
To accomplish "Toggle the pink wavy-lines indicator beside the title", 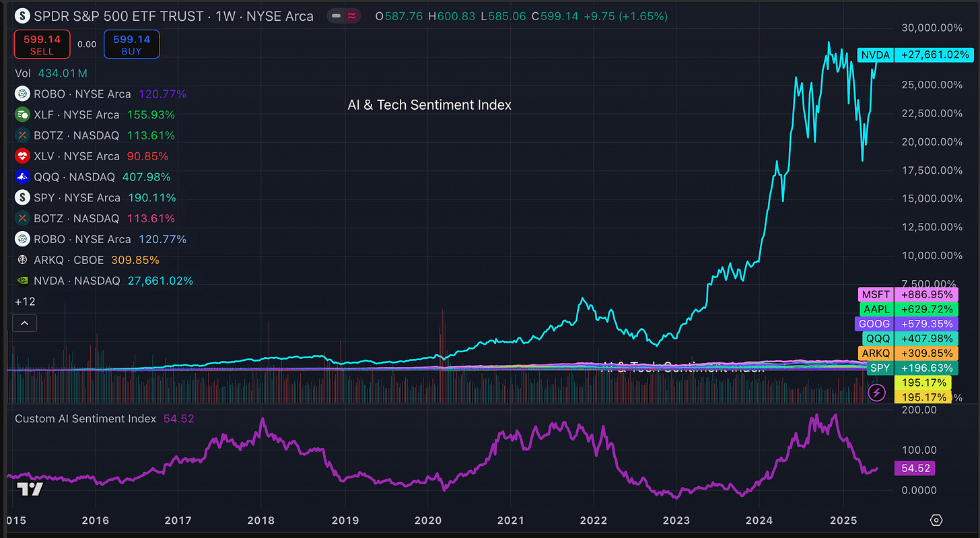I will tap(352, 15).
